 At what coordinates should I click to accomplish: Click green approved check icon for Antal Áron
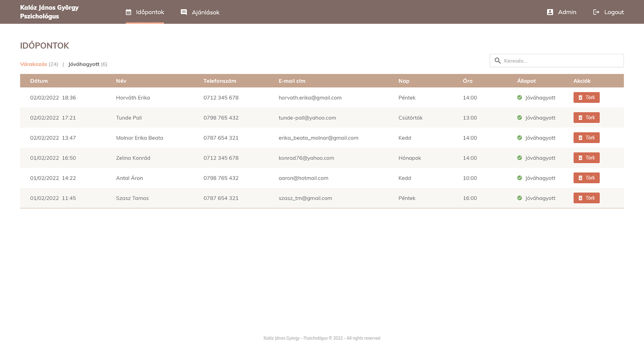(520, 178)
